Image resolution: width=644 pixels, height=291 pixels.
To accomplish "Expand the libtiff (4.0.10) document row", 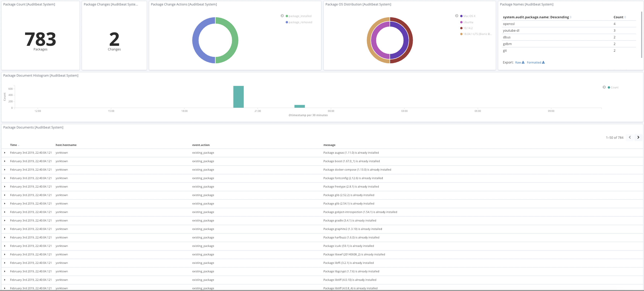I will point(5,280).
